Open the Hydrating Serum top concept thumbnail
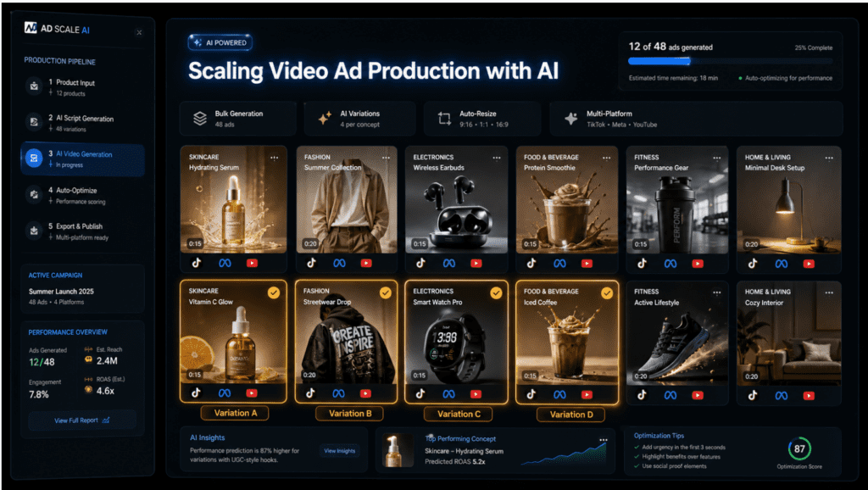The width and height of the screenshot is (868, 490). [398, 450]
